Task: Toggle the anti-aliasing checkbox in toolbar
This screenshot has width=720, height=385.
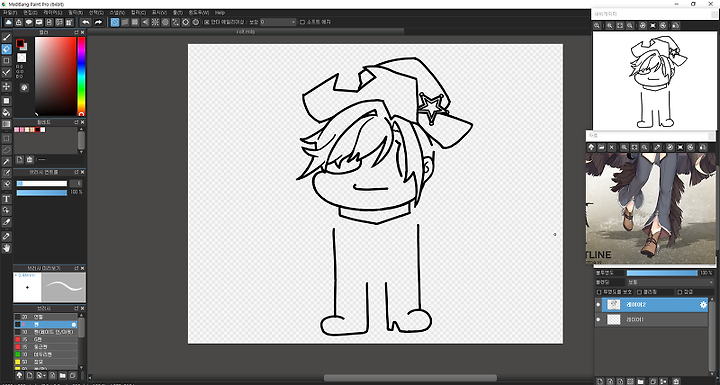Action: pos(207,22)
